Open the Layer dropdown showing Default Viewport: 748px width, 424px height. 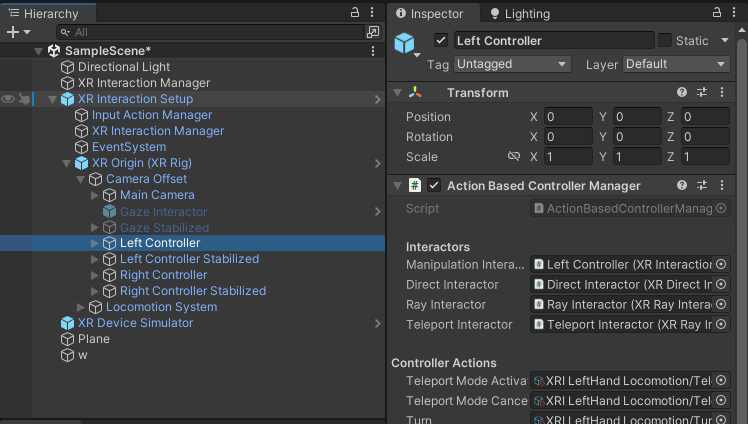point(676,64)
